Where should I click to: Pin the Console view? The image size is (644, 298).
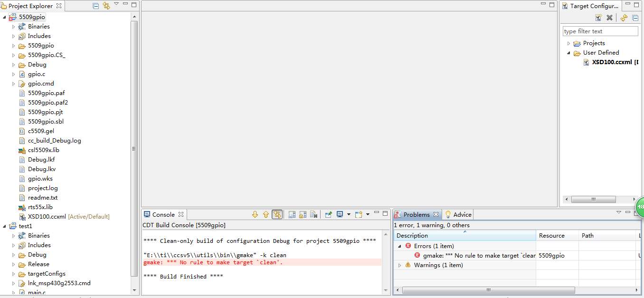(328, 214)
